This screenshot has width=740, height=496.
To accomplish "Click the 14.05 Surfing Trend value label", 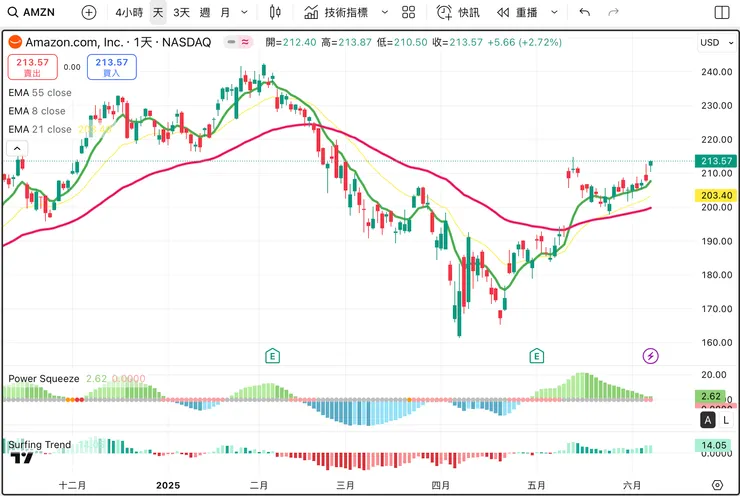I will 714,445.
